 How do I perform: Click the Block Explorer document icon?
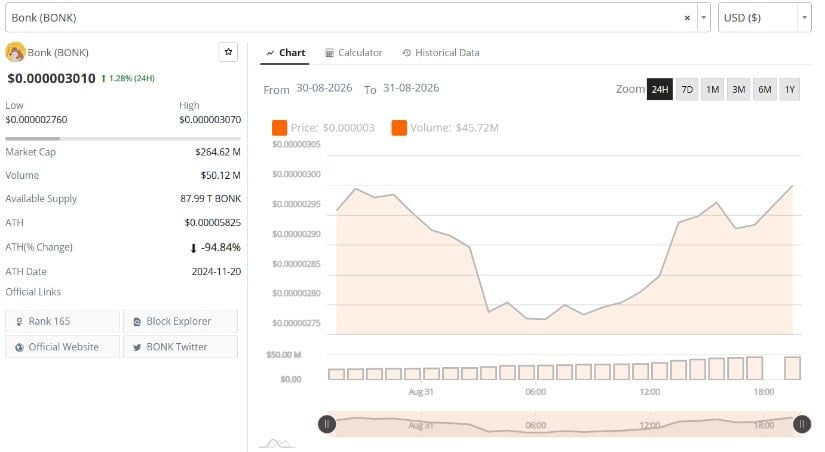(137, 322)
